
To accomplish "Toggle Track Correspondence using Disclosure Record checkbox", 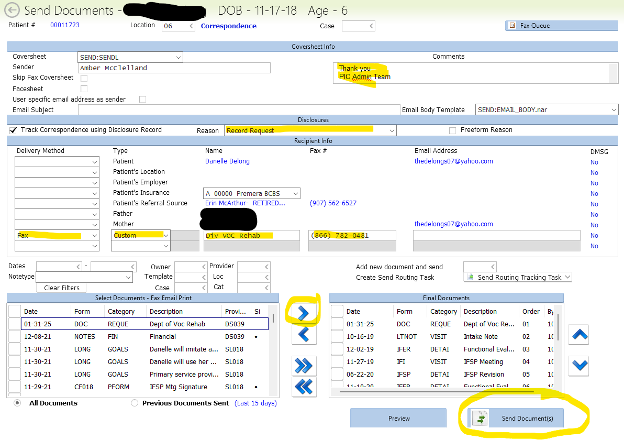I will [x=12, y=130].
